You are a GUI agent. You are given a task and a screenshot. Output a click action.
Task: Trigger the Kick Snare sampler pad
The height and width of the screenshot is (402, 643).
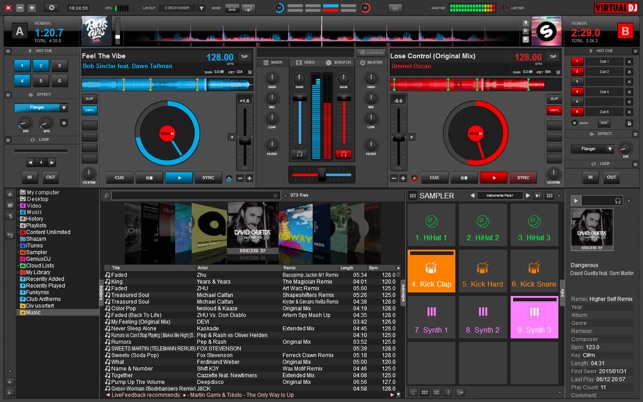[538, 273]
